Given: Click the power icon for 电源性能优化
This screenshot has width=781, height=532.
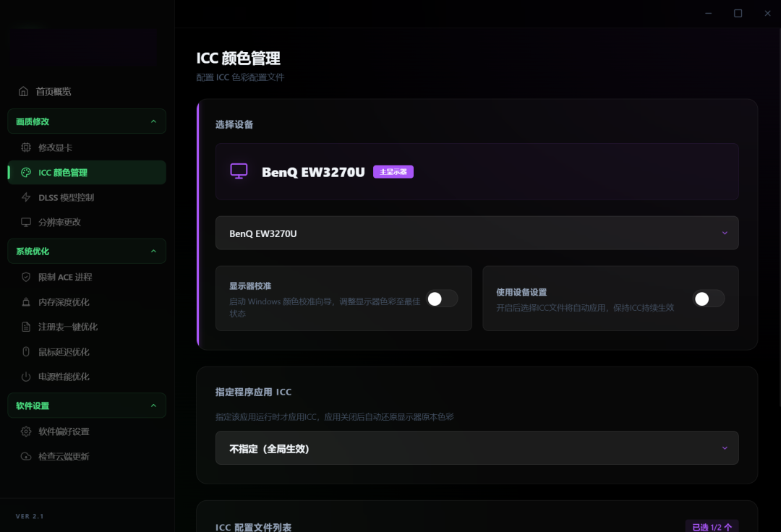Looking at the screenshot, I should tap(26, 377).
